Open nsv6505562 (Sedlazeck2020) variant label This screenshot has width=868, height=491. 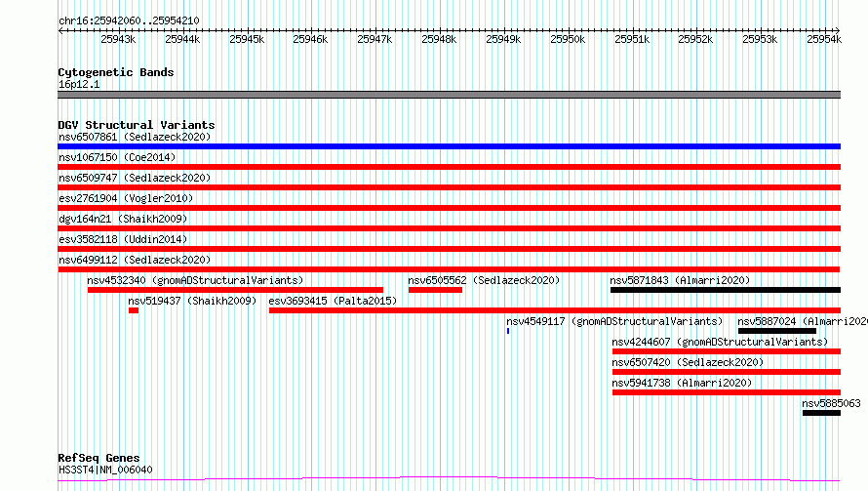pos(484,280)
